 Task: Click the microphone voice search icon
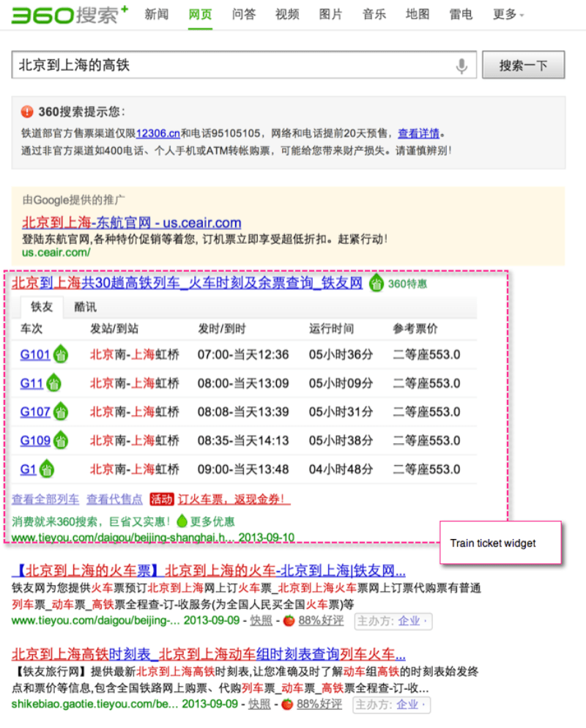(461, 66)
